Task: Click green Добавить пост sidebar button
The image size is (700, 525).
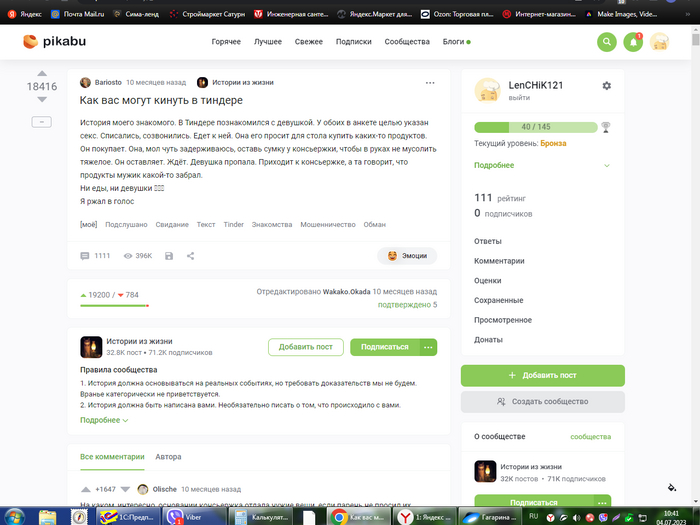Action: pos(543,375)
